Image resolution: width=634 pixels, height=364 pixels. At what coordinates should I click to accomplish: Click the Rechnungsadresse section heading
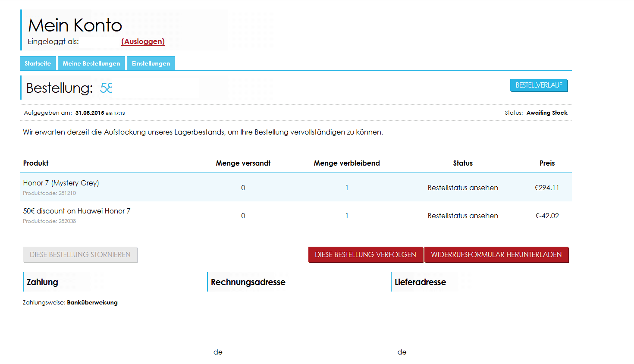[x=248, y=282]
